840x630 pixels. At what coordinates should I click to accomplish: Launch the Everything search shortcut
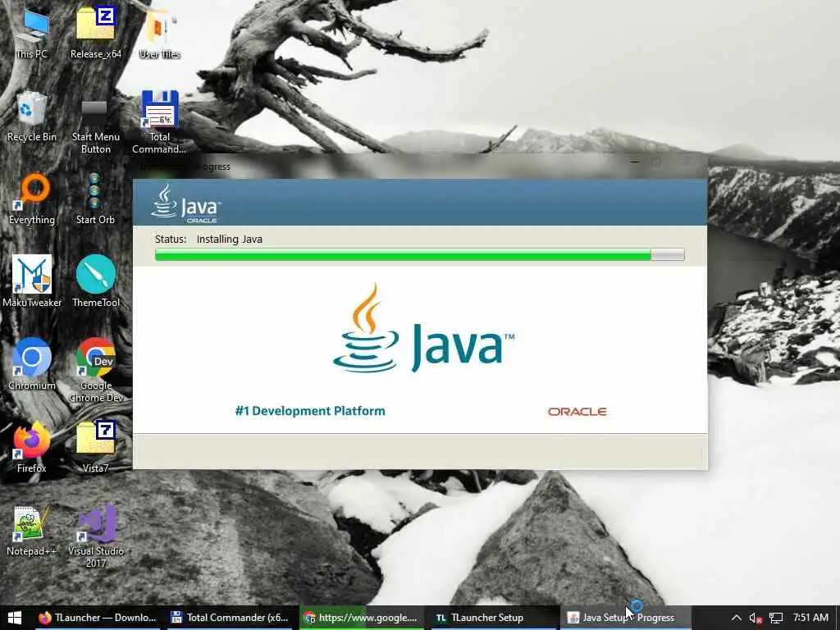32,199
